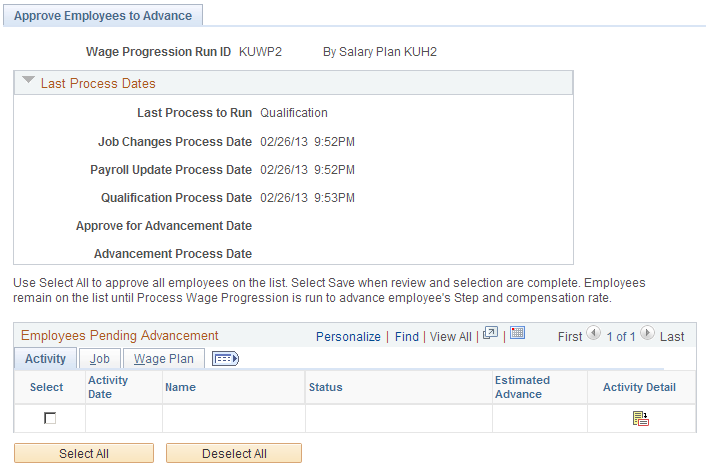Image resolution: width=706 pixels, height=470 pixels.
Task: Click the Payroll Update Process Date value
Action: point(307,170)
